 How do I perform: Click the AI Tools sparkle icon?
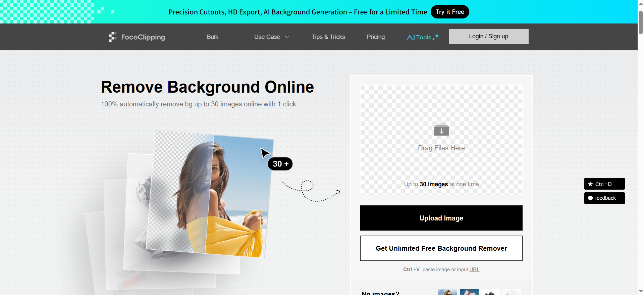point(436,37)
